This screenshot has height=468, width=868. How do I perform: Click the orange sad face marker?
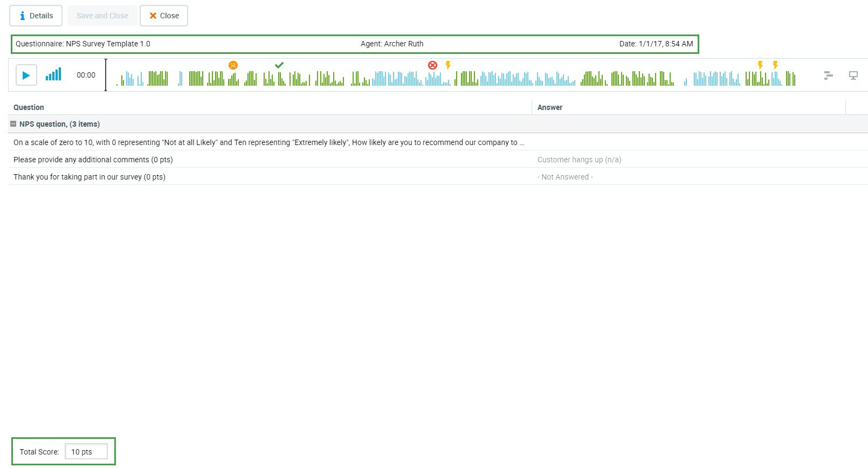click(233, 65)
